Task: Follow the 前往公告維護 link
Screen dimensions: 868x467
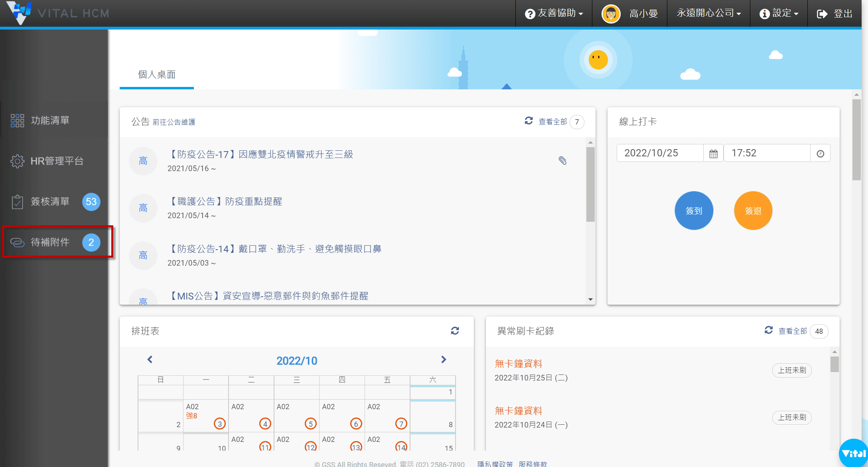Action: point(174,122)
